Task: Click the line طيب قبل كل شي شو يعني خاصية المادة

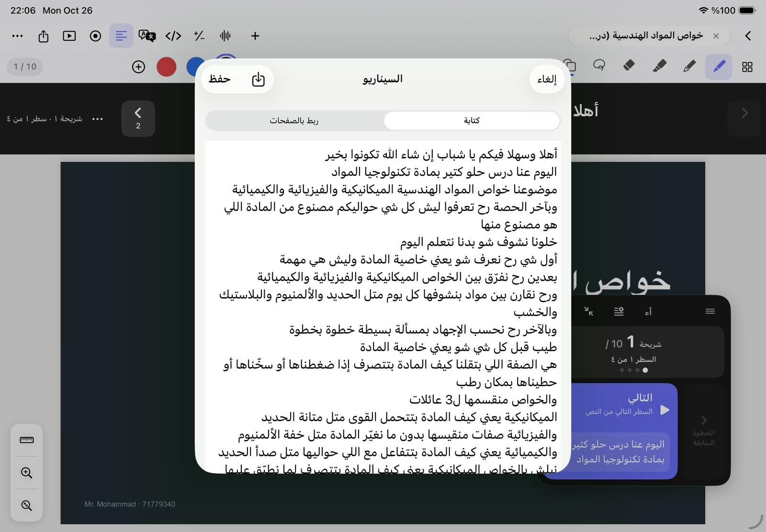Action: click(x=459, y=347)
